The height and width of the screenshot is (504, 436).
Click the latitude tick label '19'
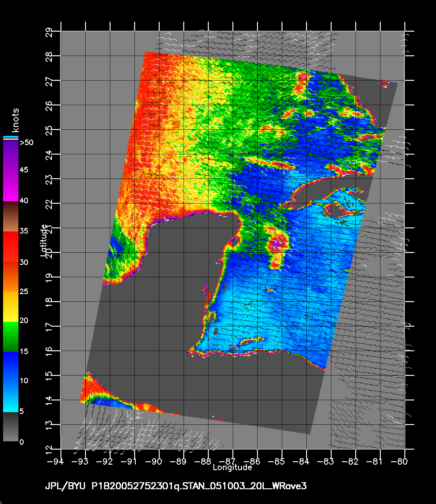coord(49,278)
